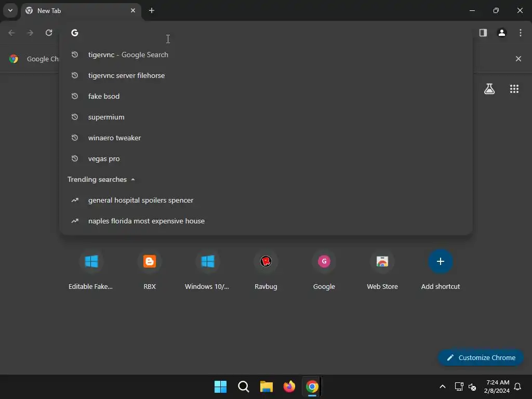Click the Chrome taskbar icon
Viewport: 532px width, 399px height.
(x=312, y=387)
